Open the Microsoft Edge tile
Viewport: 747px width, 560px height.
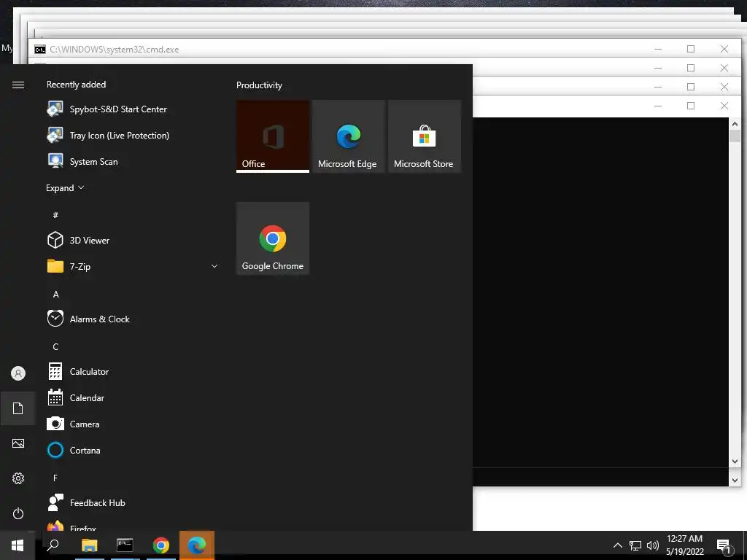(x=349, y=136)
